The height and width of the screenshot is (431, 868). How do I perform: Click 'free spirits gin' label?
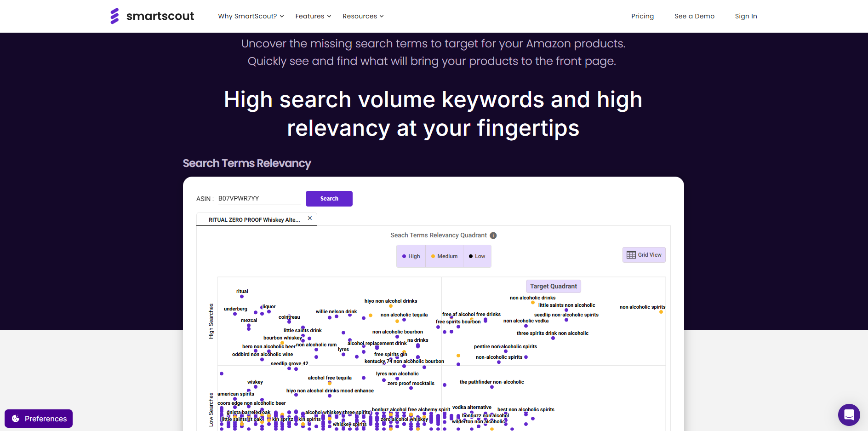click(390, 354)
